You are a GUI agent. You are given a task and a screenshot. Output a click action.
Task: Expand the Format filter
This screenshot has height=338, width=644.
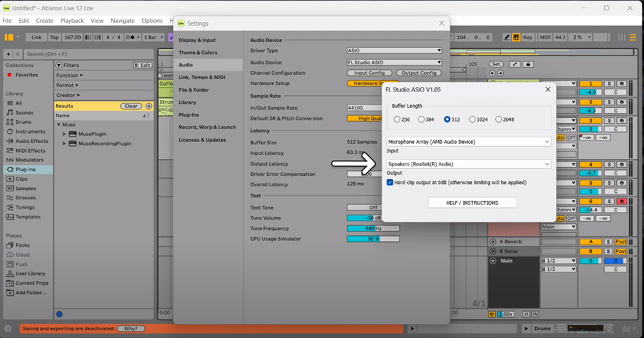68,85
